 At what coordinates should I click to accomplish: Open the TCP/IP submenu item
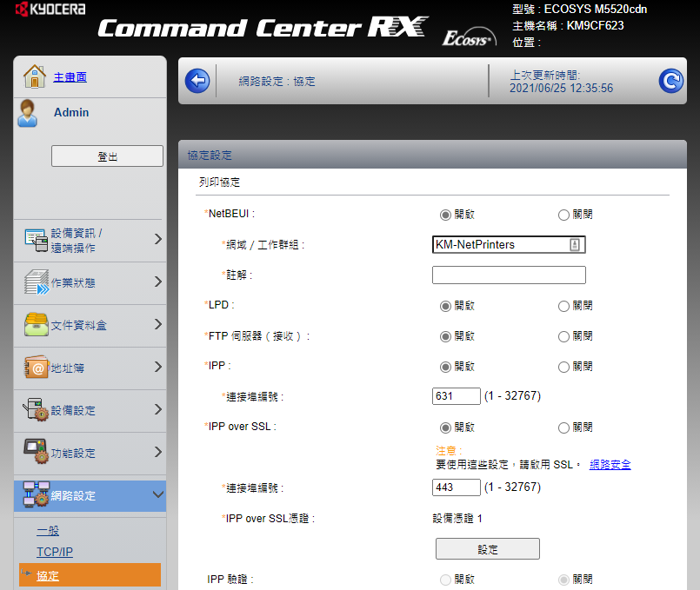54,552
